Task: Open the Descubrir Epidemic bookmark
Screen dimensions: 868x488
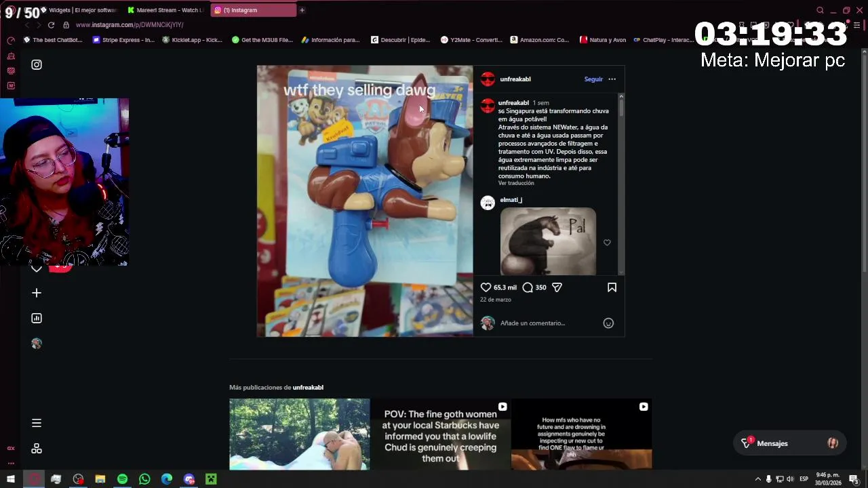Action: click(x=401, y=40)
